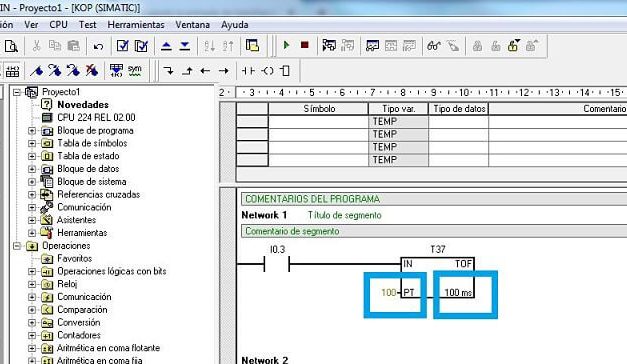Screen dimensions: 627x364
Task: Click the print preview toolbar icon
Action: coord(11,46)
